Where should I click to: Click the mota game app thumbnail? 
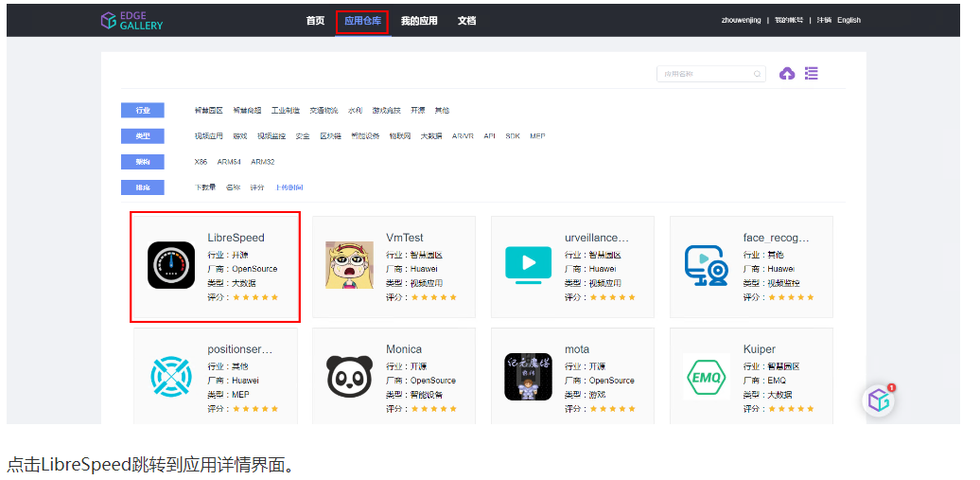pos(528,376)
